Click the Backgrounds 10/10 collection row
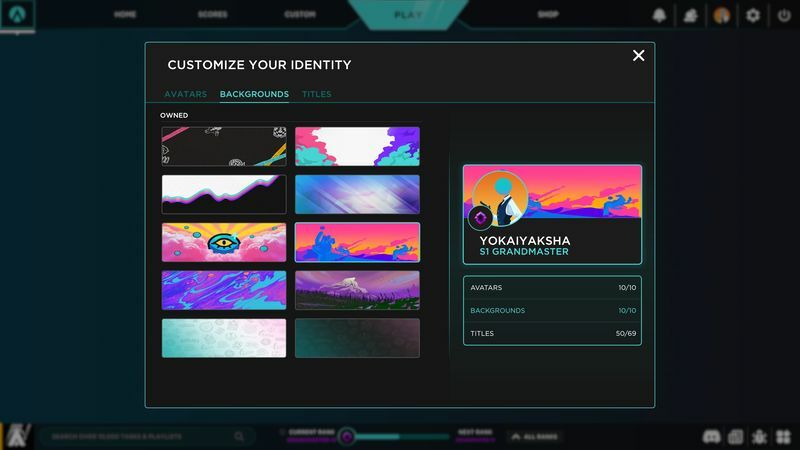This screenshot has width=800, height=450. [553, 311]
